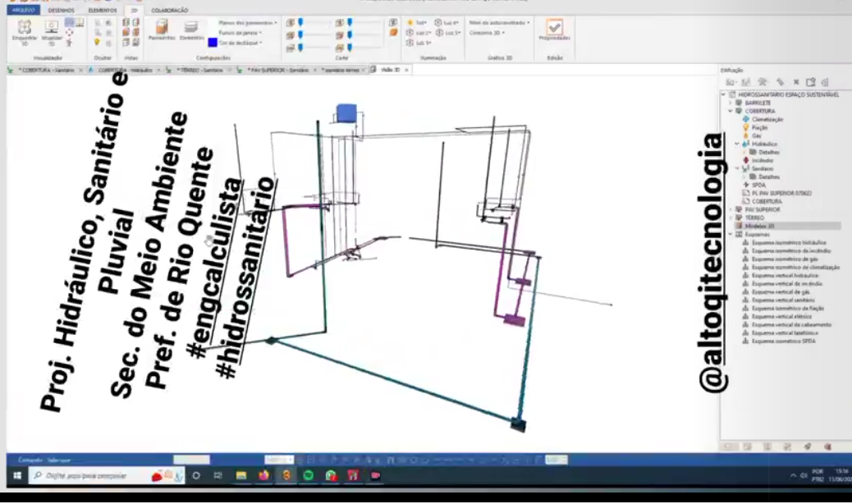Switch to the ELEMENTOS ribbon tab

[x=102, y=11]
